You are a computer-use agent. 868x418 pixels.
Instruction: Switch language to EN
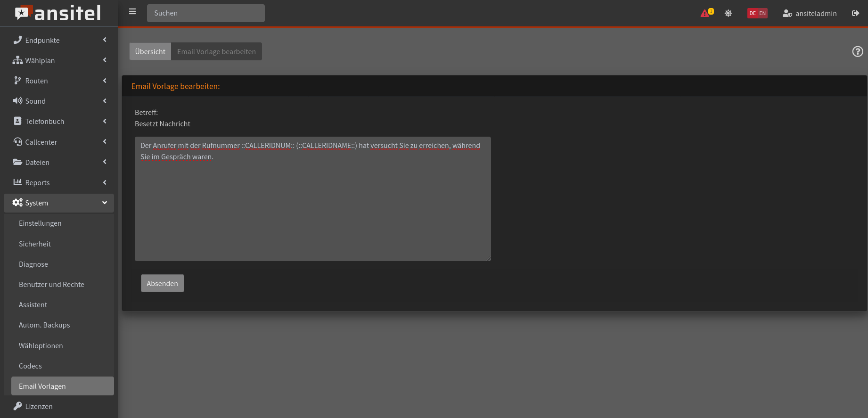762,13
